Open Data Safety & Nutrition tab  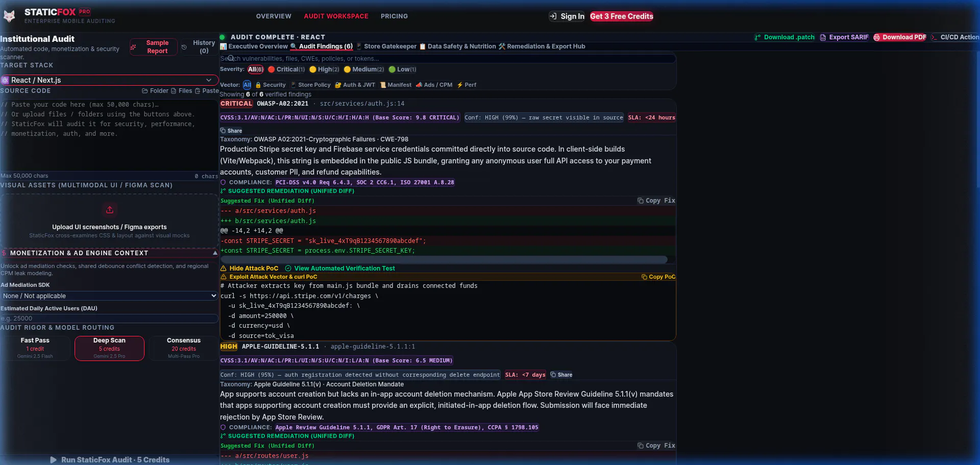(x=458, y=46)
